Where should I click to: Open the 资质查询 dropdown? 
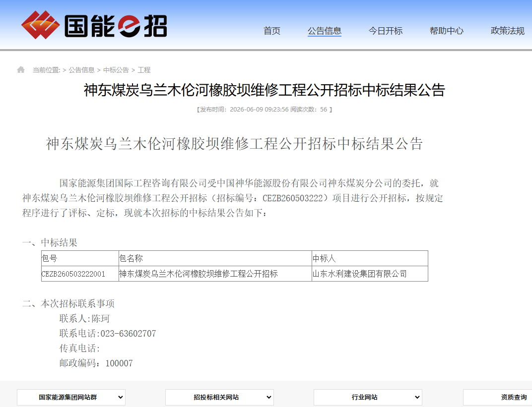pyautogui.click(x=498, y=397)
